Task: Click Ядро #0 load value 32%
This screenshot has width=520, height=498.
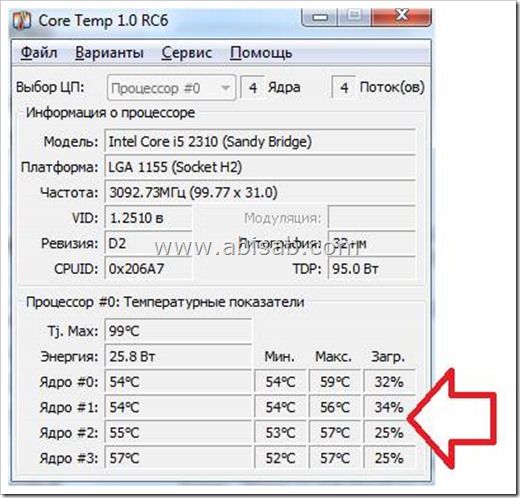Action: tap(389, 382)
